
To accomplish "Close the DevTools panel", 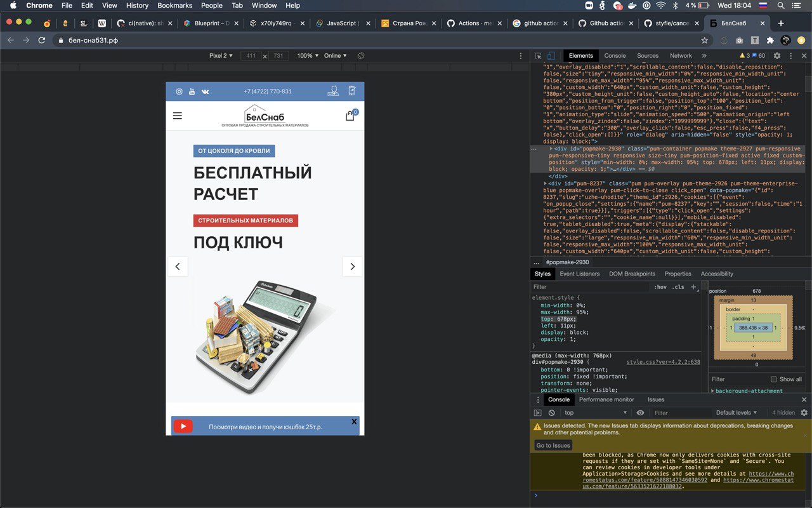I will click(x=804, y=56).
